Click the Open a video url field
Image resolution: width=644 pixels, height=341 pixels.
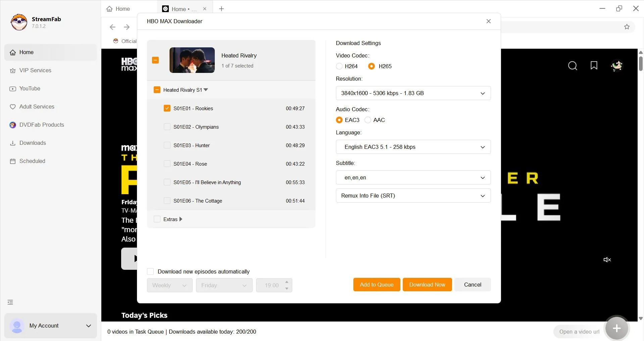click(x=579, y=332)
